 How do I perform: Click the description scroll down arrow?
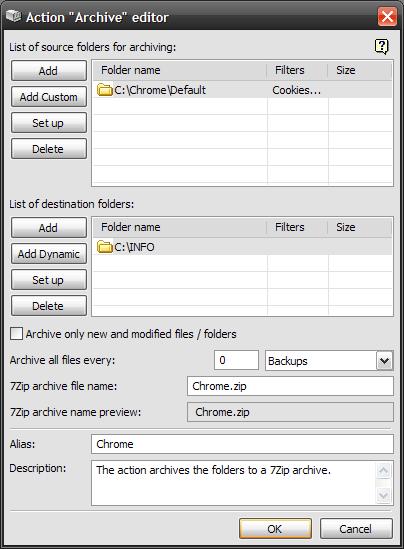(x=383, y=495)
